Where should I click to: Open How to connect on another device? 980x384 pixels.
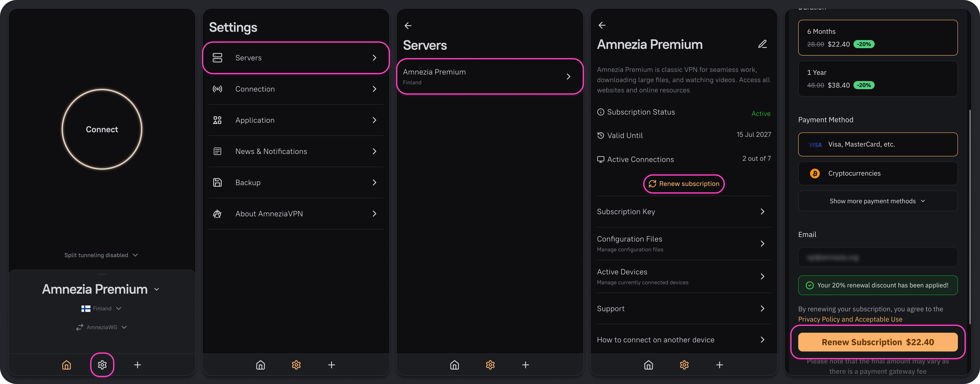684,340
